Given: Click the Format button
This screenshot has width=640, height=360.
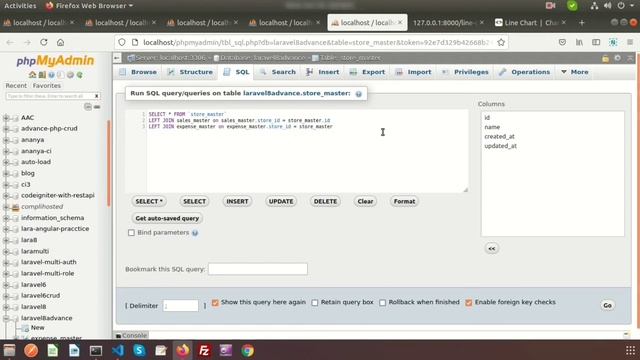Looking at the screenshot, I should pos(404,202).
